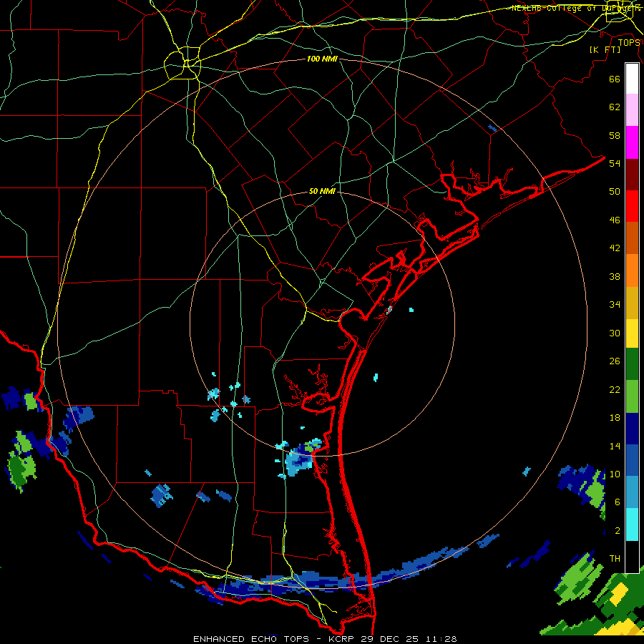Click the "TOPS" legend heading

[629, 42]
